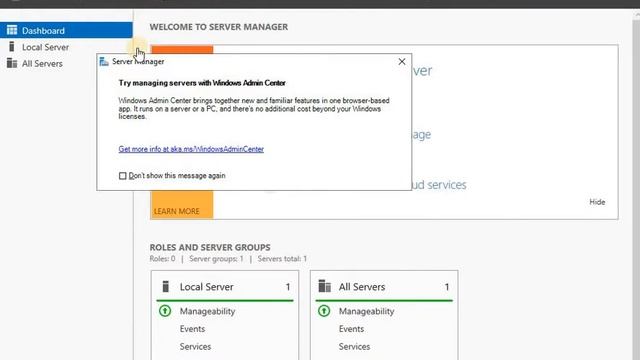
Task: Click the vertical scrollbar on the right
Action: click(x=636, y=184)
